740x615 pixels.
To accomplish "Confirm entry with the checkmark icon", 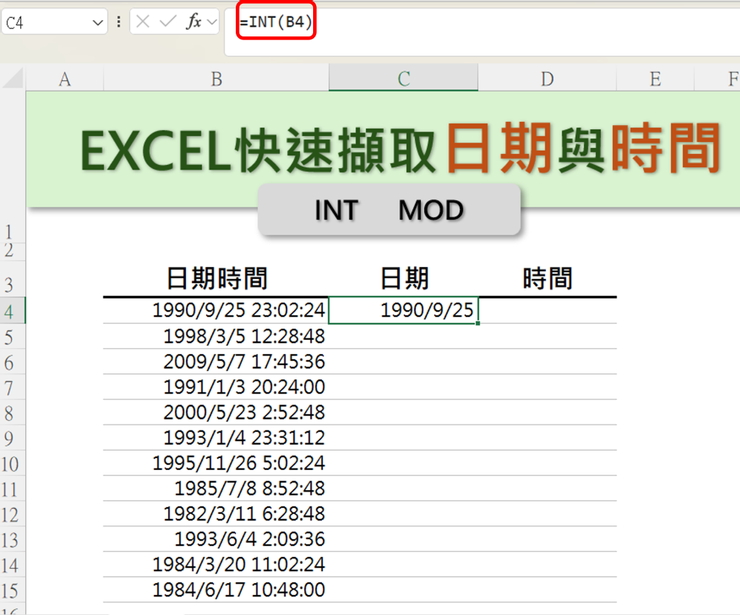I will (168, 21).
